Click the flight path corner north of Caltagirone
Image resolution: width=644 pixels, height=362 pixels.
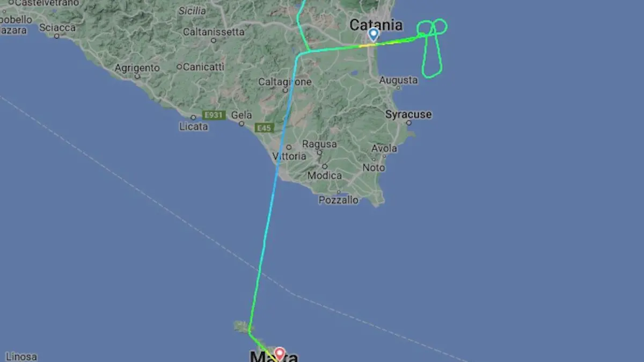(x=309, y=51)
